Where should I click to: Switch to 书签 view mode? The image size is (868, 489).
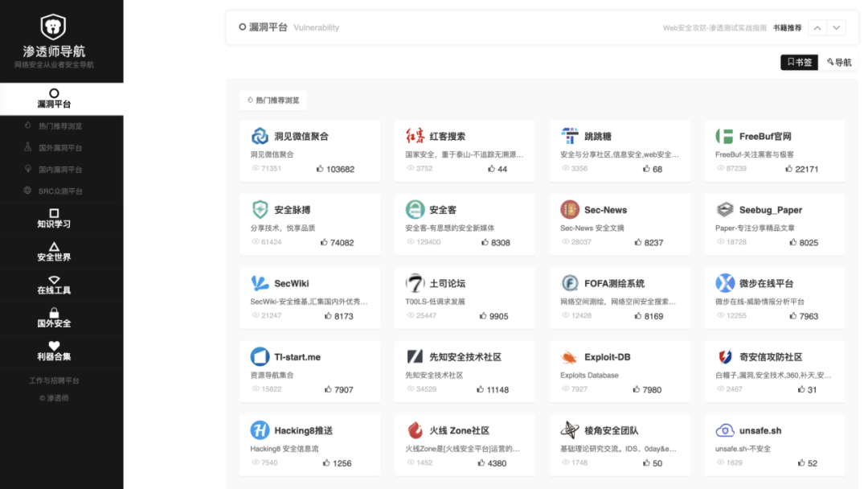pyautogui.click(x=800, y=62)
